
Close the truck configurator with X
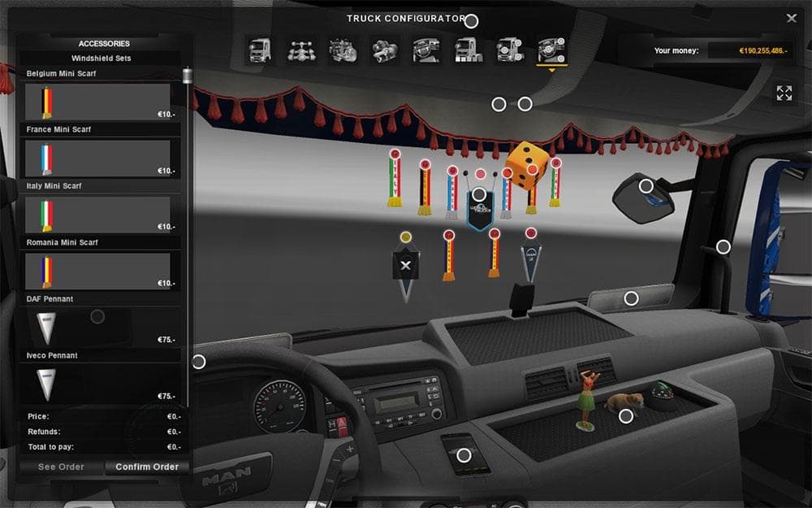point(791,18)
